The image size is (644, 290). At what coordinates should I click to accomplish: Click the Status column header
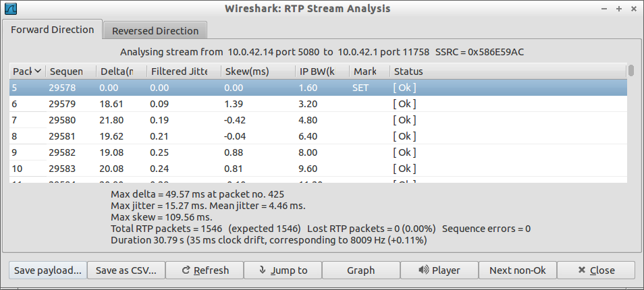[508, 71]
